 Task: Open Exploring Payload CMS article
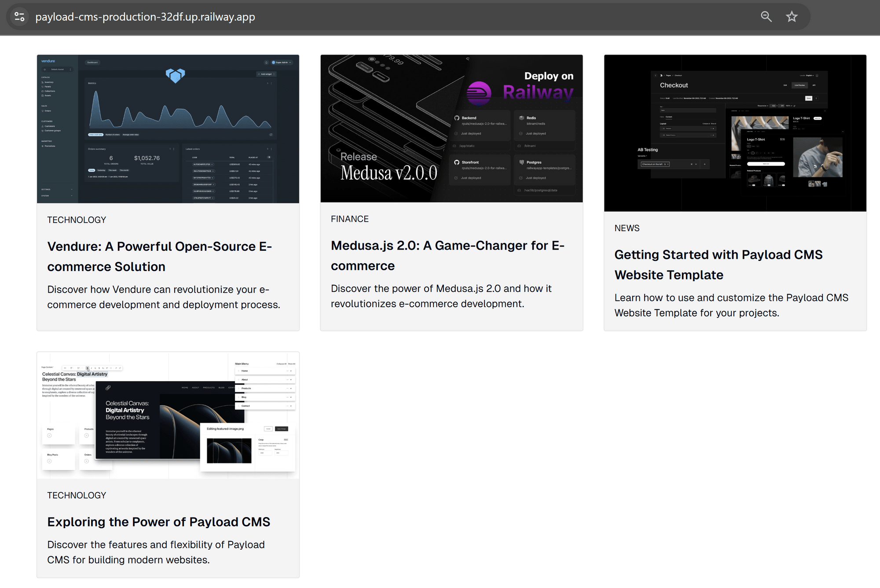(159, 522)
